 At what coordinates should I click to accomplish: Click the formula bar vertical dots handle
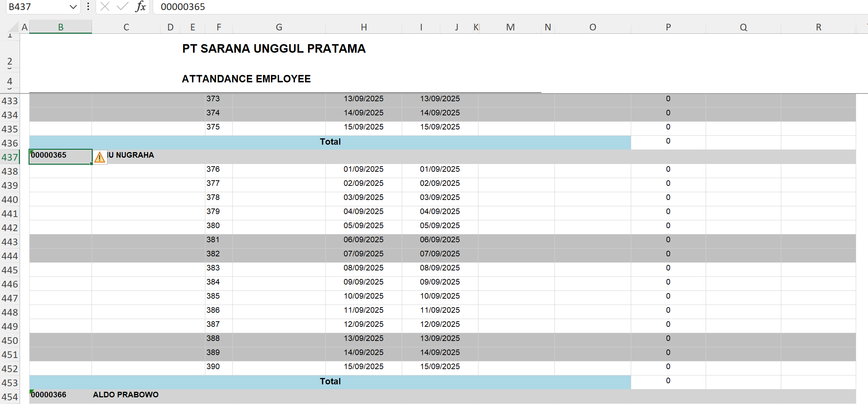click(88, 7)
